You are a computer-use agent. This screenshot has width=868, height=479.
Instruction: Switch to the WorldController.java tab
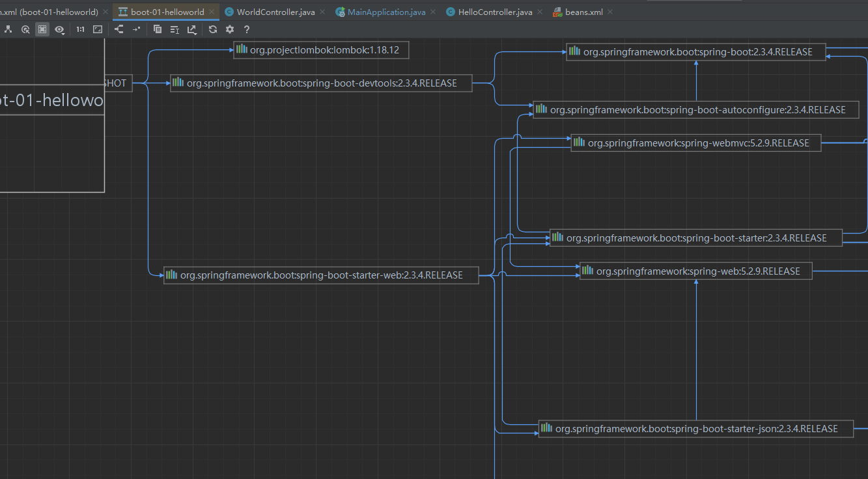coord(275,12)
